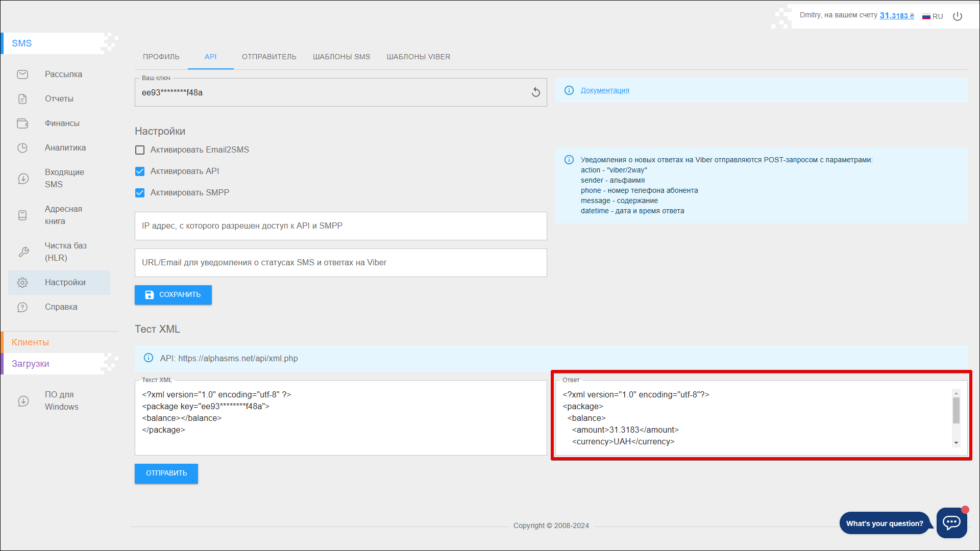Expand the Клиенты sidebar section
The height and width of the screenshot is (551, 980).
30,342
